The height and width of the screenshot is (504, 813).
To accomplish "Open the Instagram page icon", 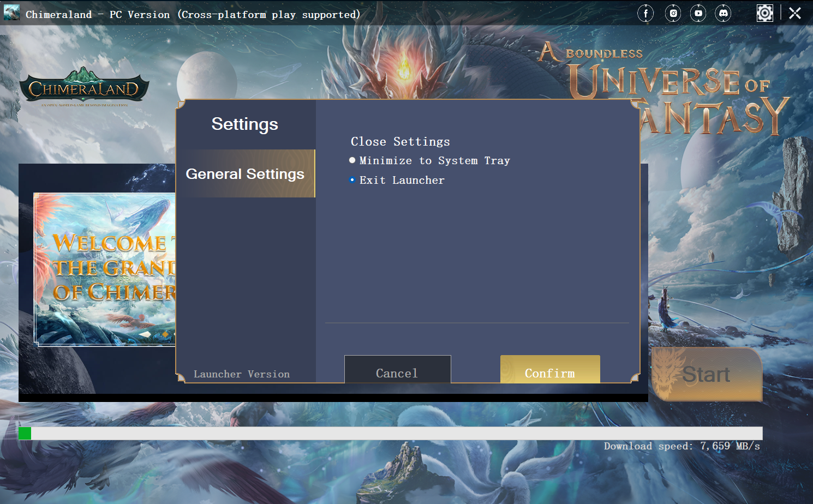I will point(673,13).
